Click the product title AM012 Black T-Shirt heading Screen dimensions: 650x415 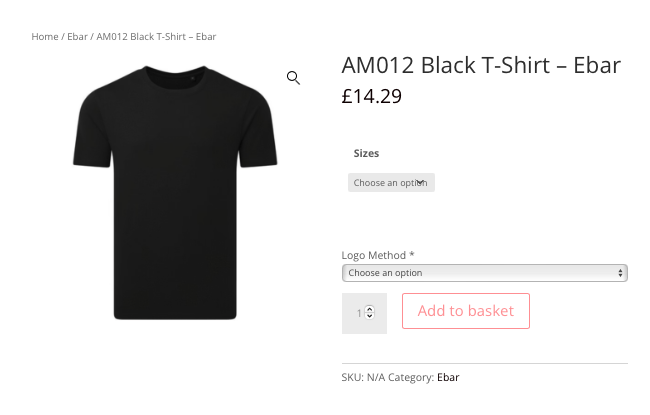(x=481, y=65)
